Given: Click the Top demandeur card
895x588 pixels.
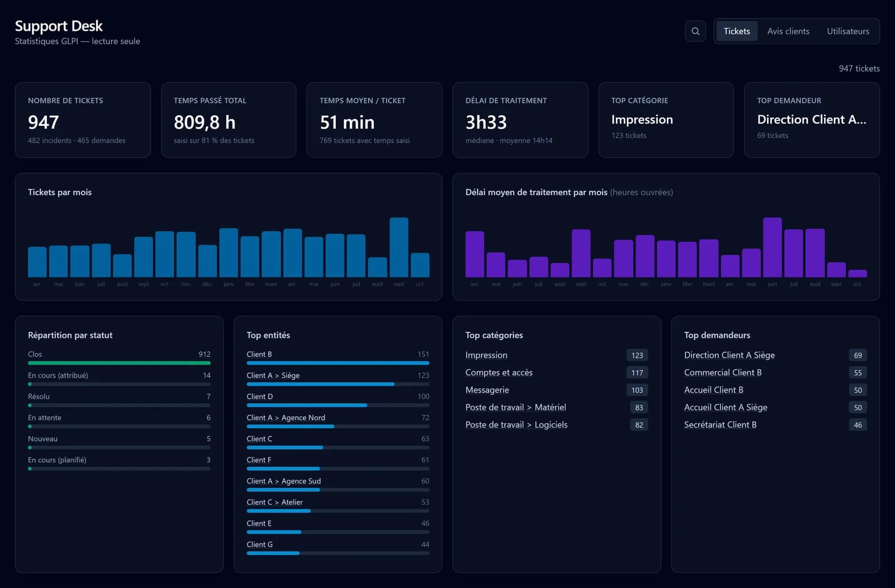Looking at the screenshot, I should (812, 120).
